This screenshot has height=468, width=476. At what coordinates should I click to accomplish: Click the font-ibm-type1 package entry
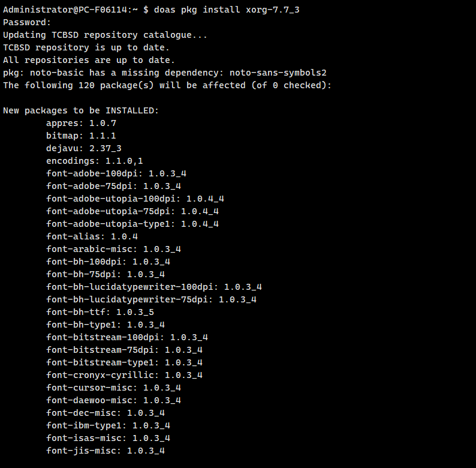pyautogui.click(x=108, y=425)
